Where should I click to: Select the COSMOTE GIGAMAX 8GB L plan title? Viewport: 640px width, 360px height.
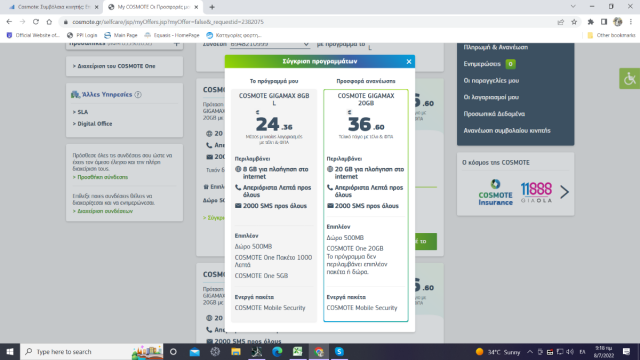point(274,99)
